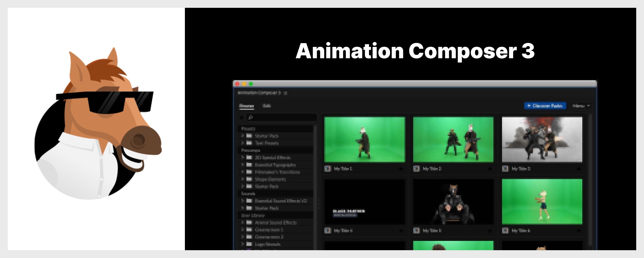This screenshot has height=258, width=644.
Task: Select the My Title 3 explosion thumbnail
Action: [542, 140]
